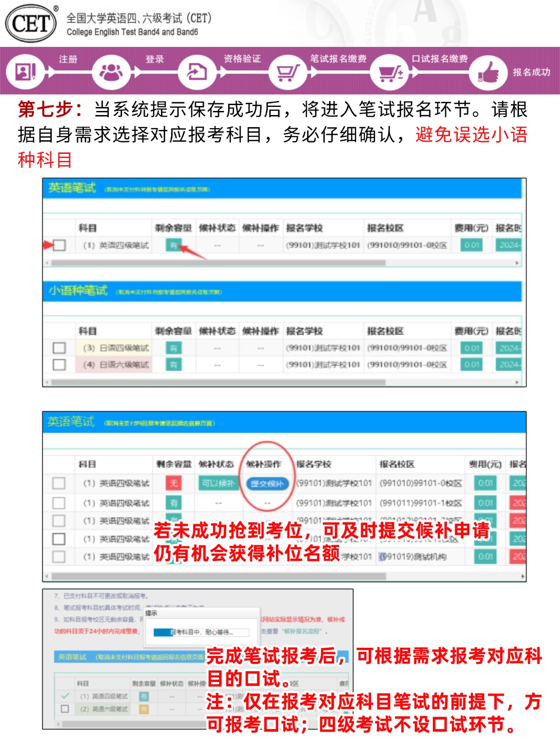Click right scroll arrow of first 英语笔试 table
This screenshot has width=560, height=747.
coord(517,263)
